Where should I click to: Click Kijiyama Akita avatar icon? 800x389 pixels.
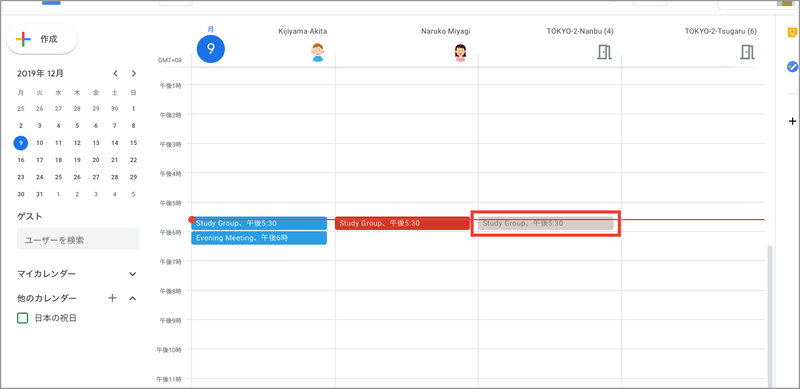click(317, 52)
